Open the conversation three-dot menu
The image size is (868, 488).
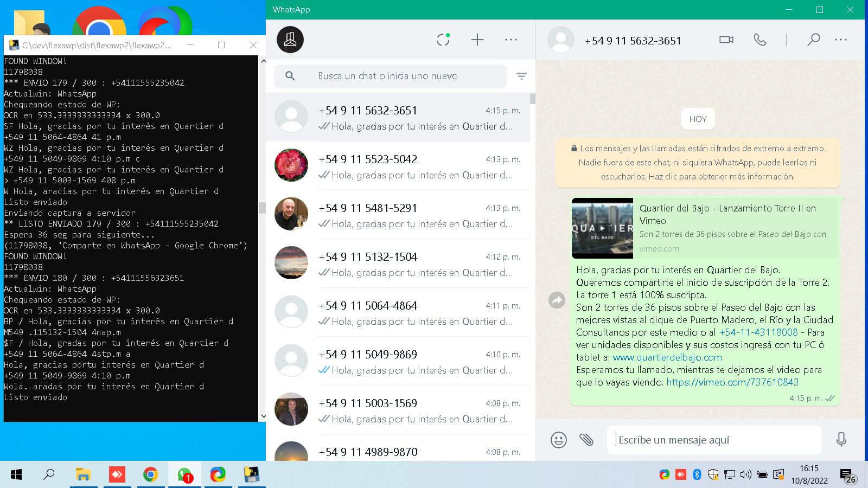pyautogui.click(x=841, y=40)
